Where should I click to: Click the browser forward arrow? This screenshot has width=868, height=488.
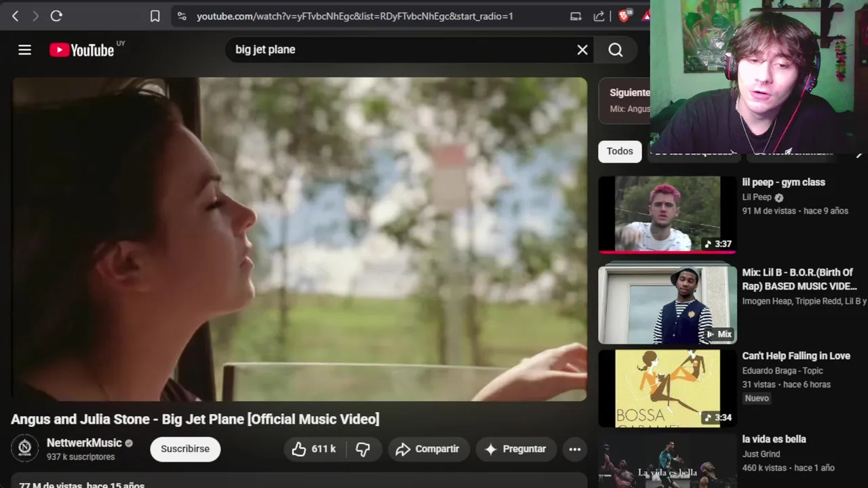(35, 16)
